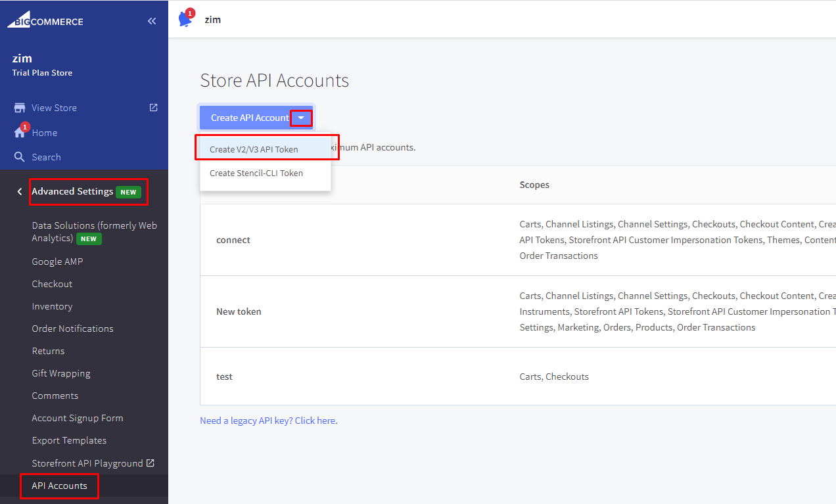Click the Trial Plan Store label
Viewport: 836px width, 504px height.
coord(42,73)
